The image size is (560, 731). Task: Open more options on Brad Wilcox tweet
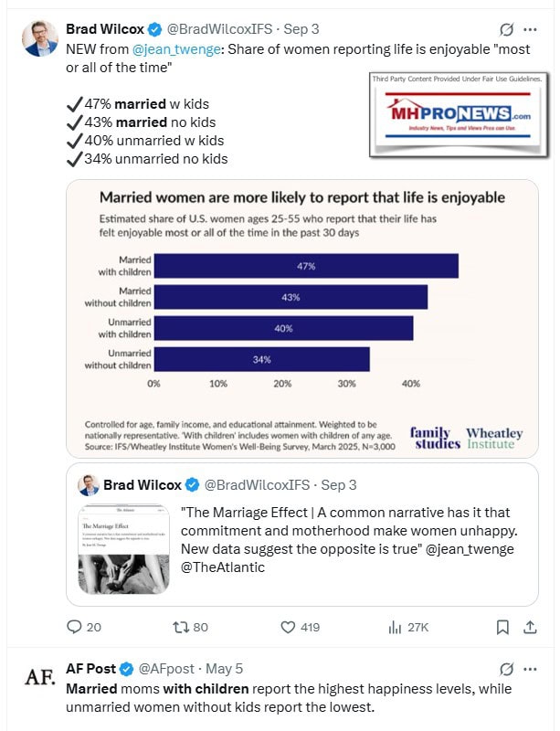click(532, 30)
